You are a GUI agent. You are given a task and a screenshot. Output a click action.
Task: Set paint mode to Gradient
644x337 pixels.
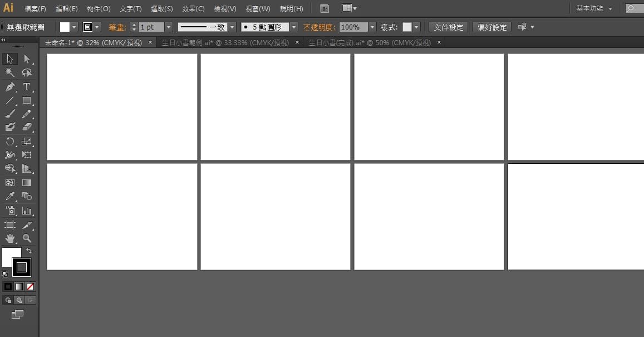point(19,287)
